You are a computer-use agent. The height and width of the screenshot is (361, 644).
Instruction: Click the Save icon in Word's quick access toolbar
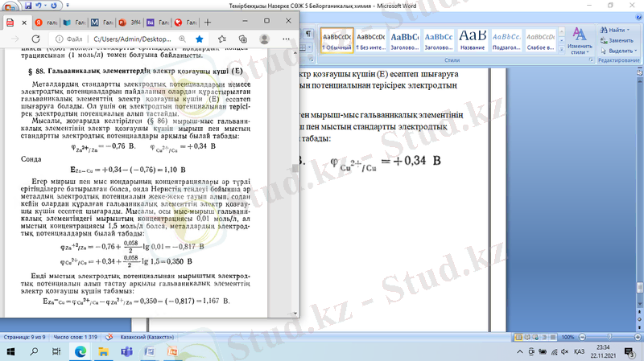click(x=27, y=5)
